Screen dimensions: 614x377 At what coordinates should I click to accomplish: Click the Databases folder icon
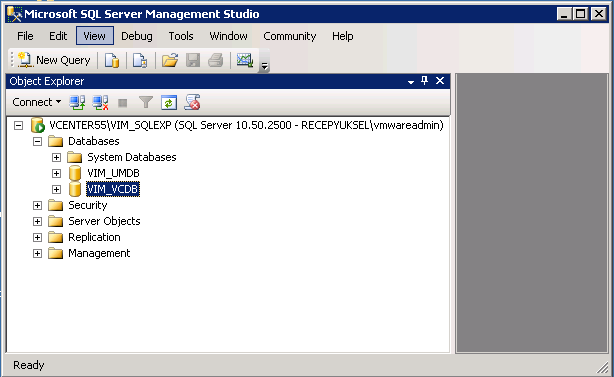pyautogui.click(x=56, y=141)
